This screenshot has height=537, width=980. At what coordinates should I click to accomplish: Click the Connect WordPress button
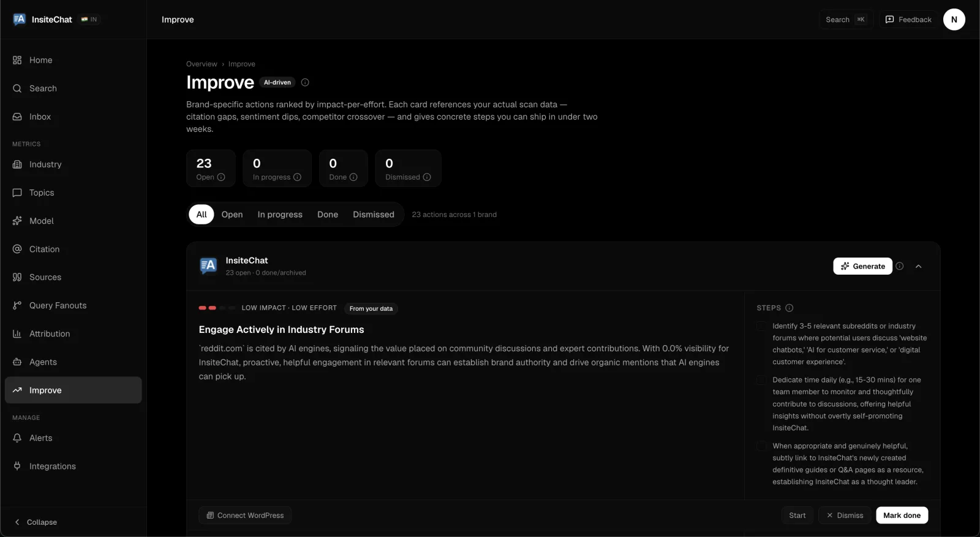245,516
